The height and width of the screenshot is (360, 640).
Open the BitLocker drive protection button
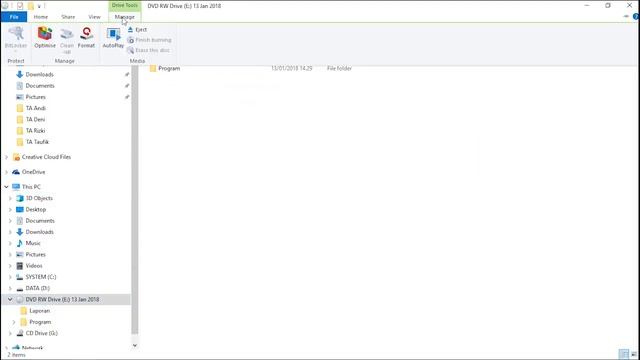tap(16, 39)
